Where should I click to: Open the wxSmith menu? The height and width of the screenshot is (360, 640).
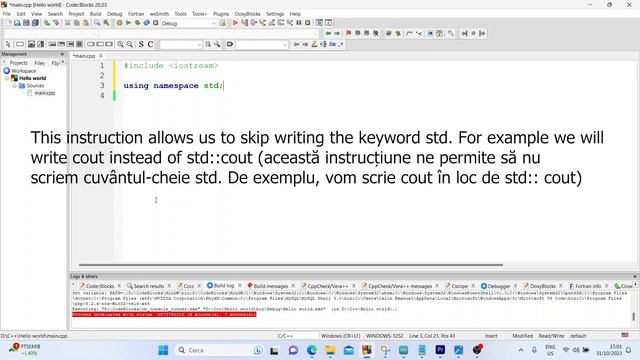[x=159, y=14]
